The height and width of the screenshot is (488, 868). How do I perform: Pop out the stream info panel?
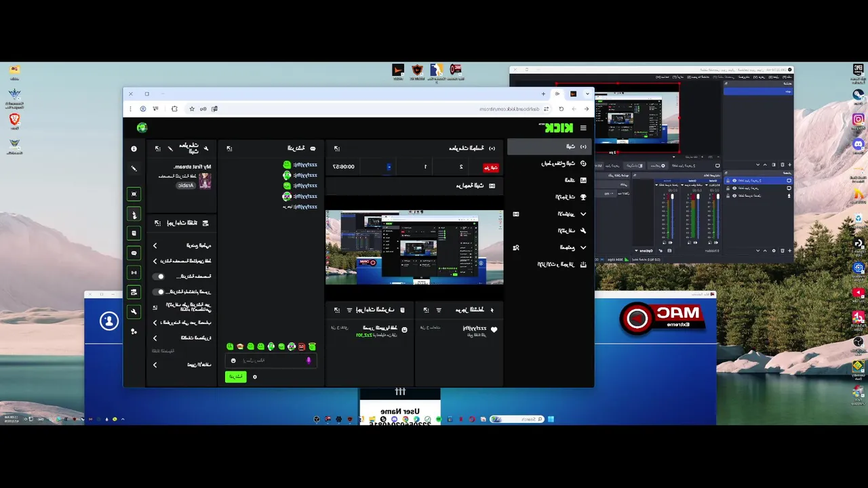pos(157,148)
